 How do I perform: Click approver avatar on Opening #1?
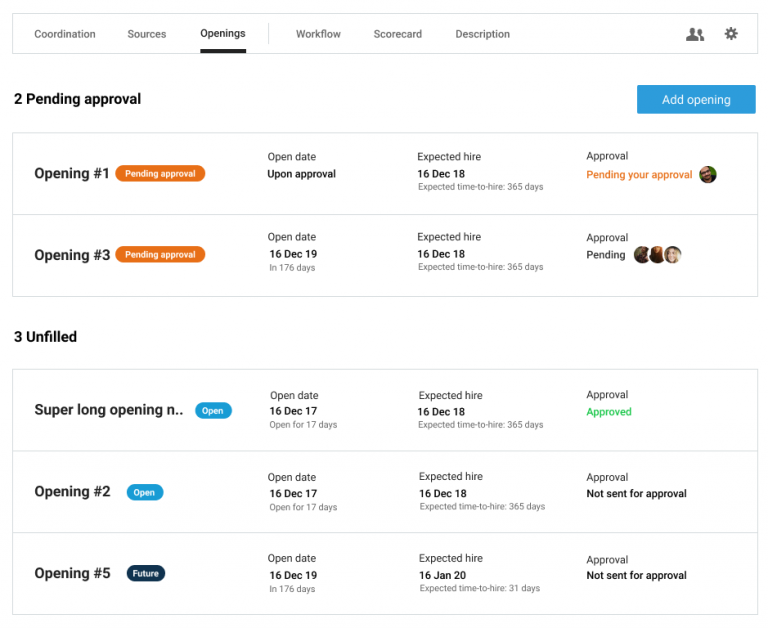tap(708, 174)
